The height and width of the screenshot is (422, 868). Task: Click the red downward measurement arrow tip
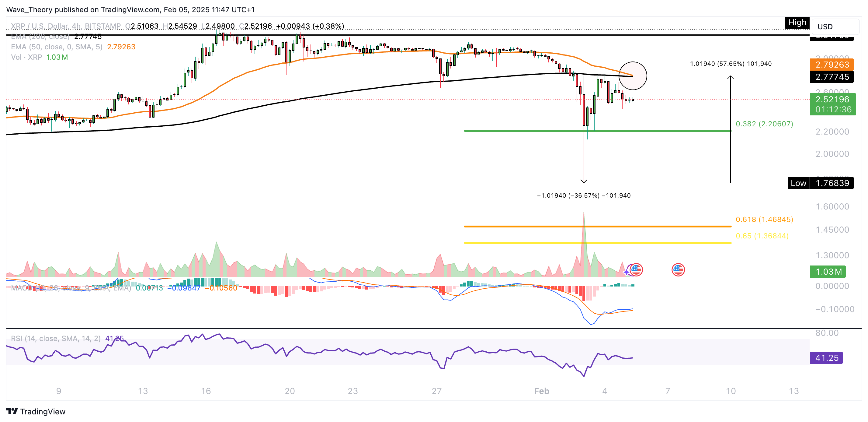pyautogui.click(x=584, y=181)
